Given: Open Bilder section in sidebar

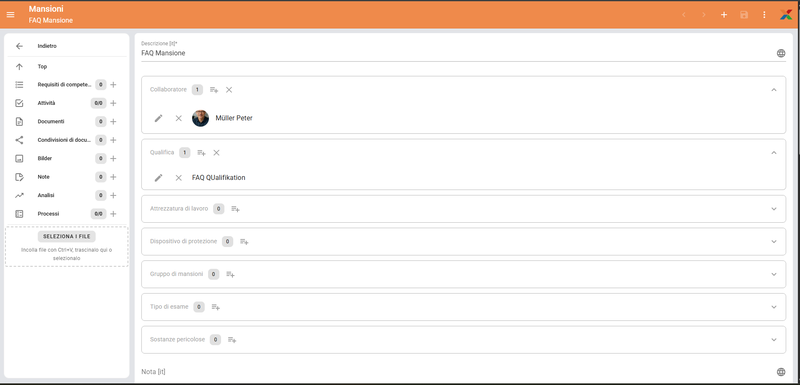Looking at the screenshot, I should (x=44, y=159).
